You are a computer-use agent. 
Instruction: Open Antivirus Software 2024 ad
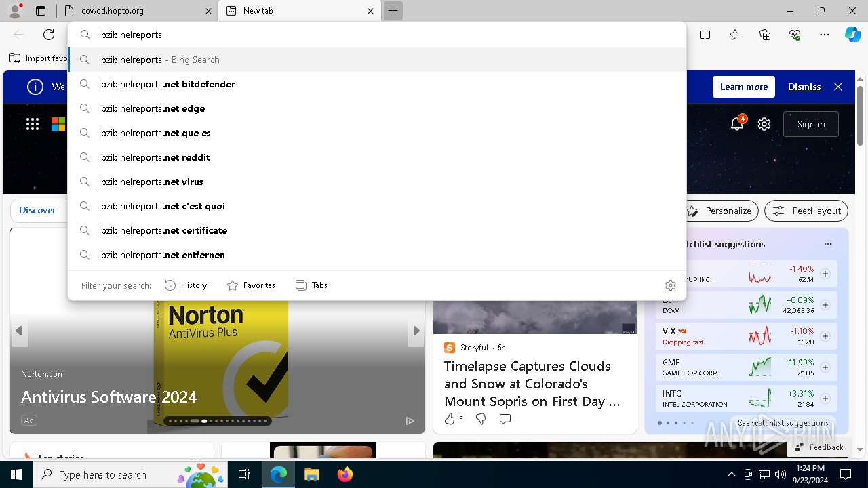pos(109,396)
